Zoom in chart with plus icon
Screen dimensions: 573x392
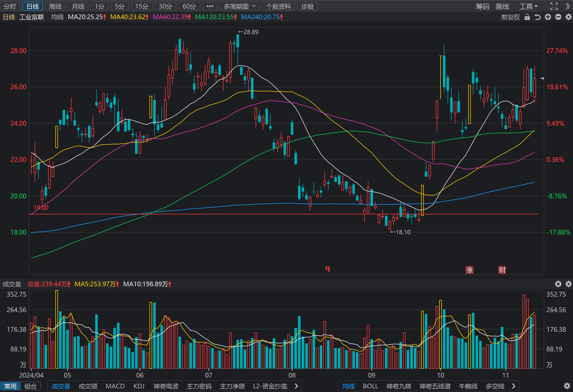[x=548, y=17]
